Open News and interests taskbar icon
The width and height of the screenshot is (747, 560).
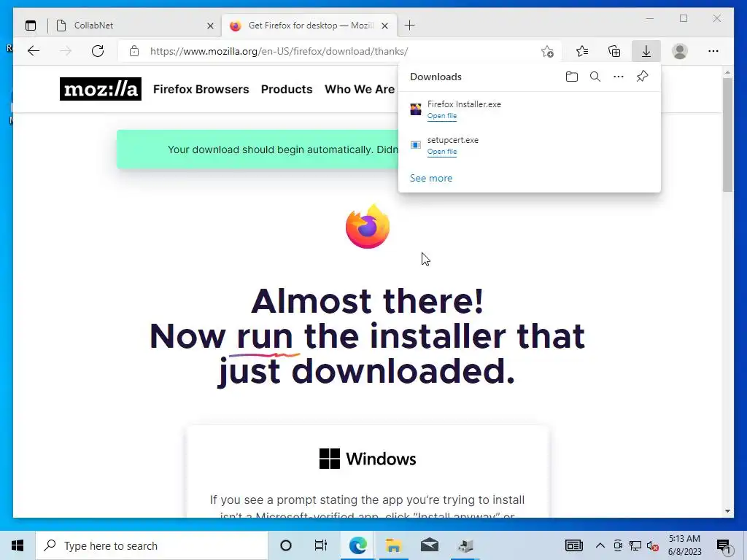(x=573, y=545)
